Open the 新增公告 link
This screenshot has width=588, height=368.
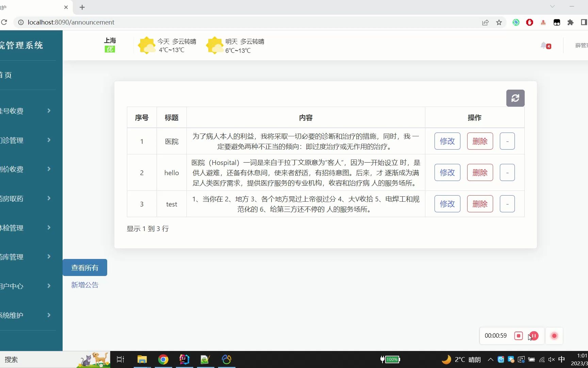click(85, 285)
